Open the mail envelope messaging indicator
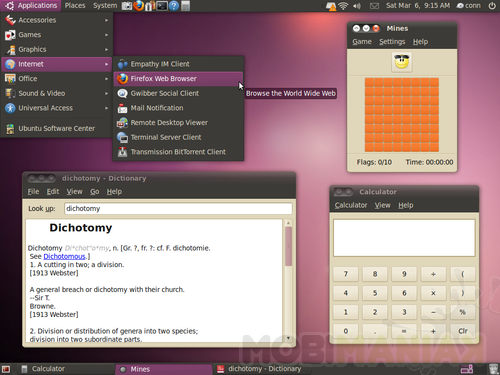Image resolution: width=500 pixels, height=375 pixels. coord(374,6)
